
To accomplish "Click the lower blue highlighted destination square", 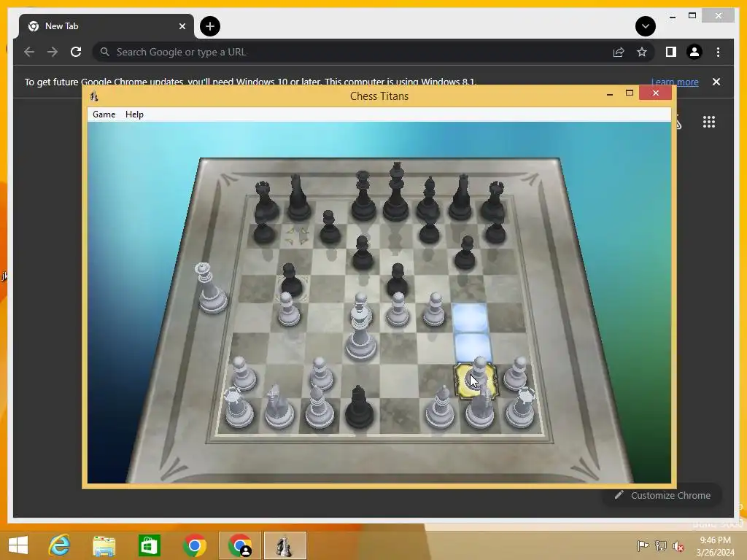I will tap(473, 348).
